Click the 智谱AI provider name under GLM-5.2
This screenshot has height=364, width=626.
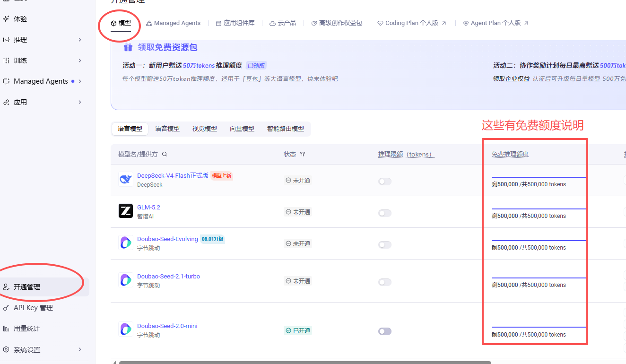click(145, 216)
